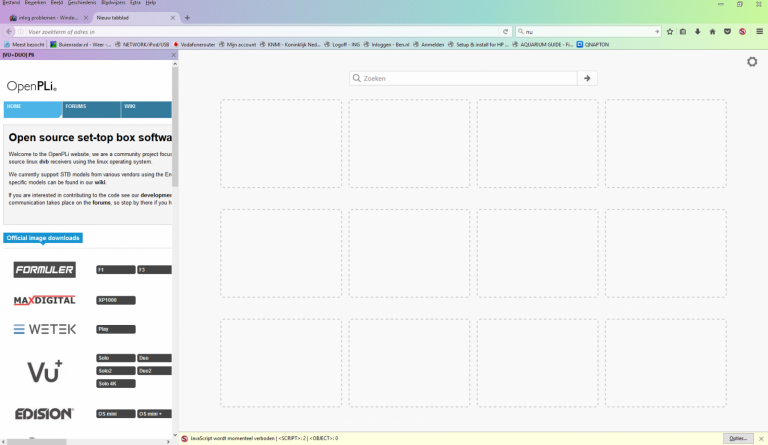
Task: Open the Pocket icon in toolbar
Action: coord(726,32)
